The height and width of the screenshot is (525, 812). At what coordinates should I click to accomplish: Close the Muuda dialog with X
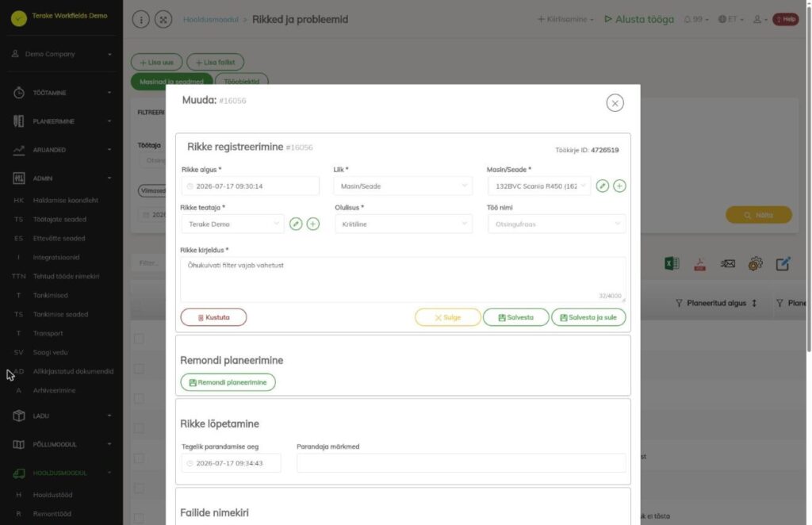click(x=615, y=103)
